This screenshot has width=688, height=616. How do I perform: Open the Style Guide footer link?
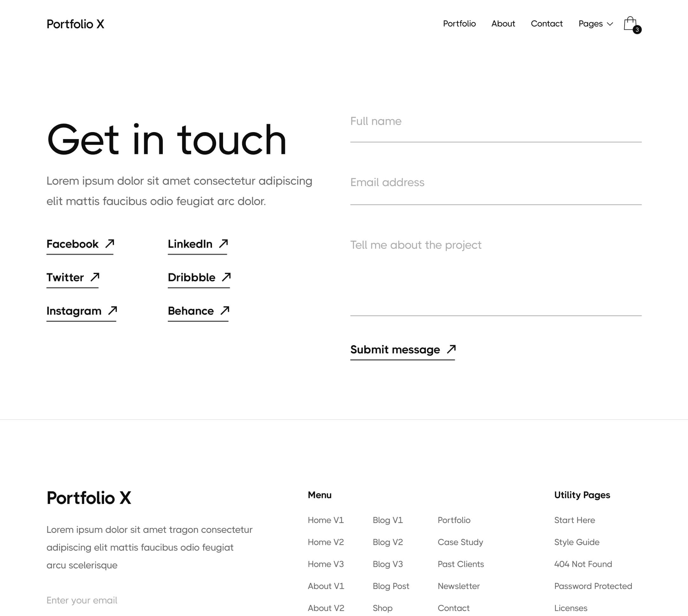click(576, 542)
